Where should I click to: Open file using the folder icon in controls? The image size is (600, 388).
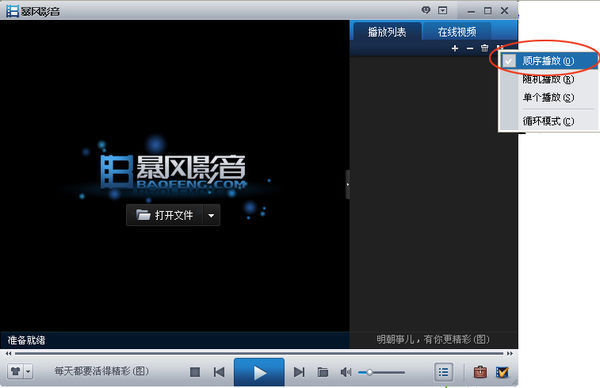tap(323, 372)
